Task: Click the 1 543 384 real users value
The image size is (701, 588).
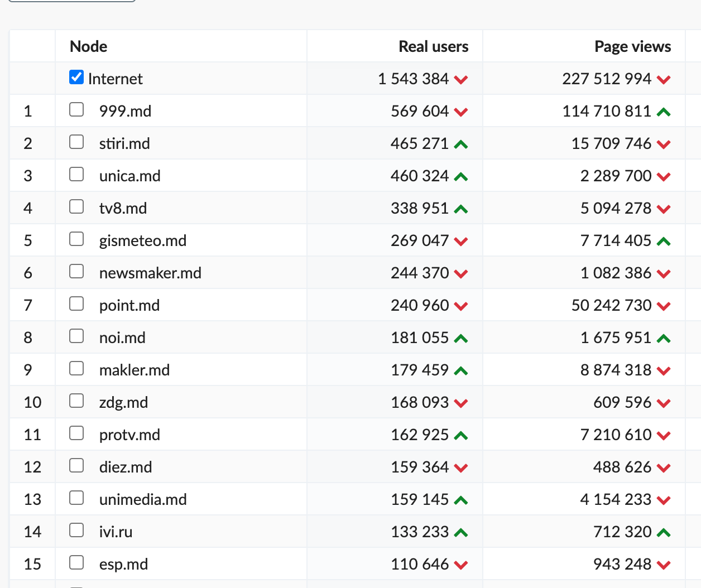Action: pyautogui.click(x=414, y=79)
